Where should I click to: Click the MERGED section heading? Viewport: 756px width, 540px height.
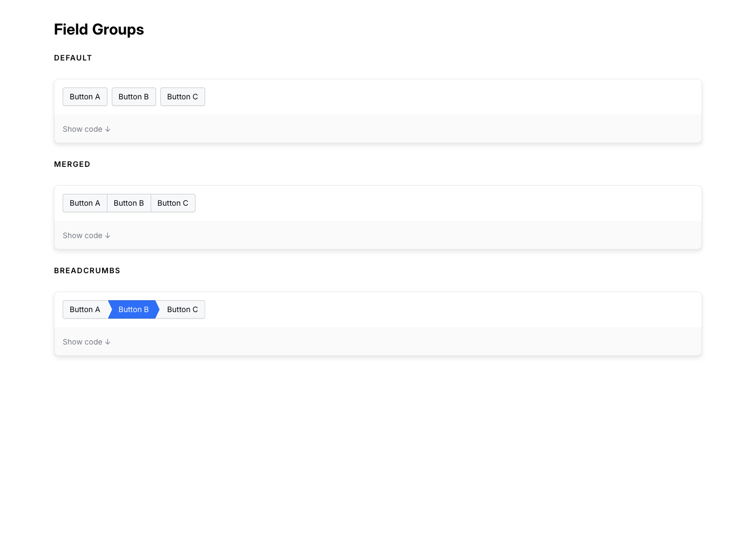point(72,164)
